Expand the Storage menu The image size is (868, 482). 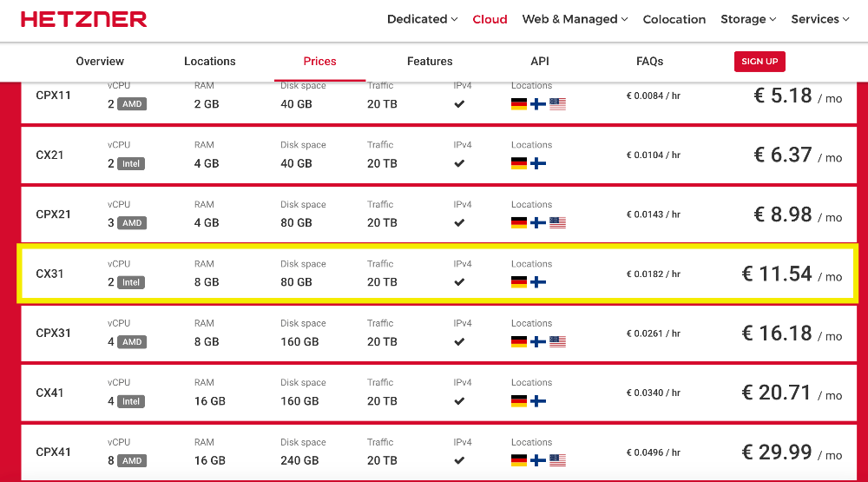point(748,19)
